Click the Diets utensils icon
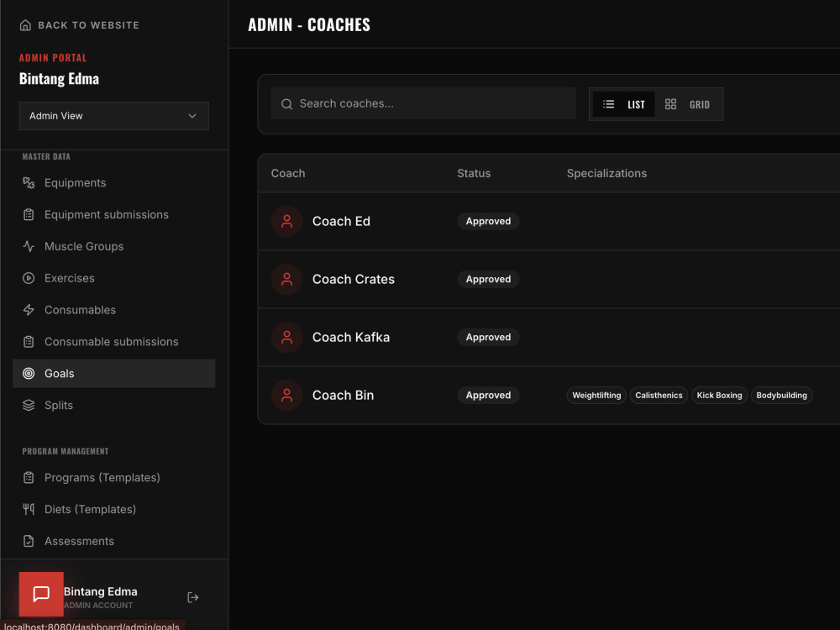Image resolution: width=840 pixels, height=630 pixels. pyautogui.click(x=29, y=509)
